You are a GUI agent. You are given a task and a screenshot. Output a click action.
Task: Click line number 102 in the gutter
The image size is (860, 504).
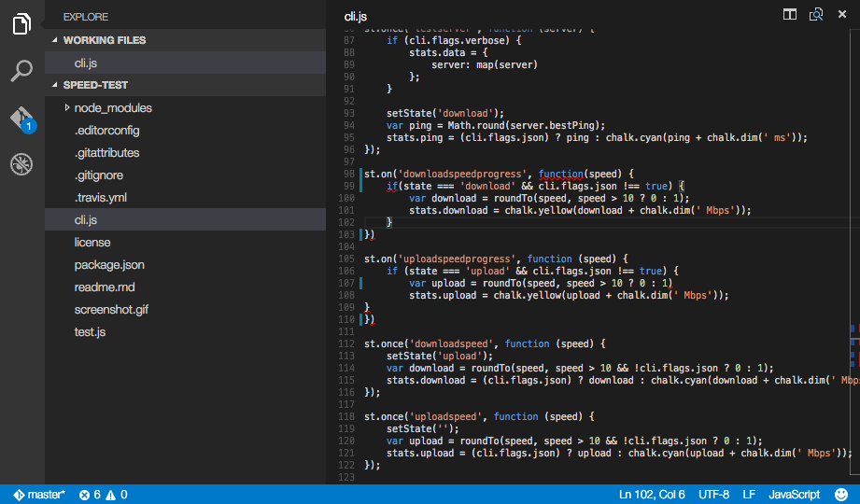346,222
